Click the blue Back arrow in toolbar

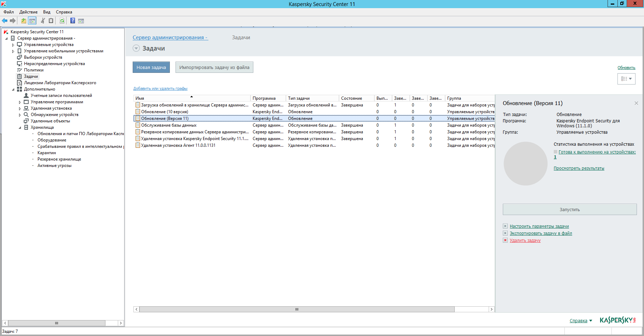5,21
